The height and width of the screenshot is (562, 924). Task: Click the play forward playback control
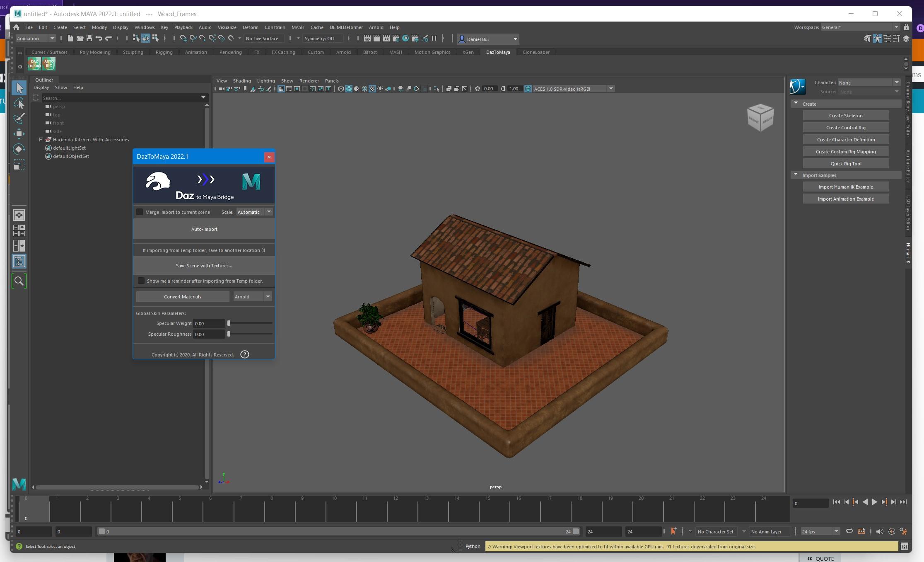click(x=875, y=502)
